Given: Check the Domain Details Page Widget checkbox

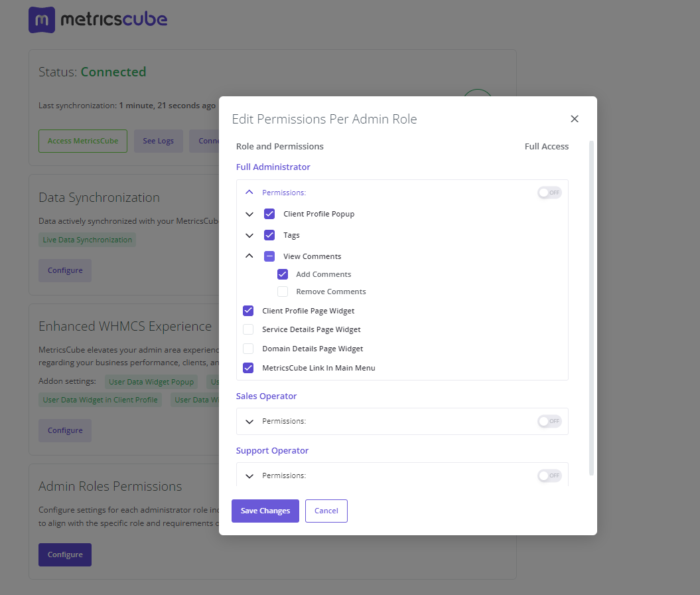Looking at the screenshot, I should [248, 349].
